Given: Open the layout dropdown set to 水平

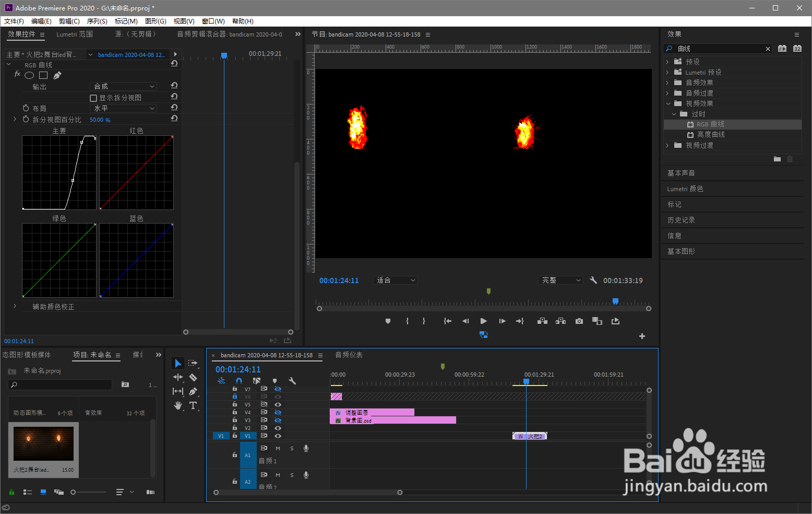Looking at the screenshot, I should 124,108.
